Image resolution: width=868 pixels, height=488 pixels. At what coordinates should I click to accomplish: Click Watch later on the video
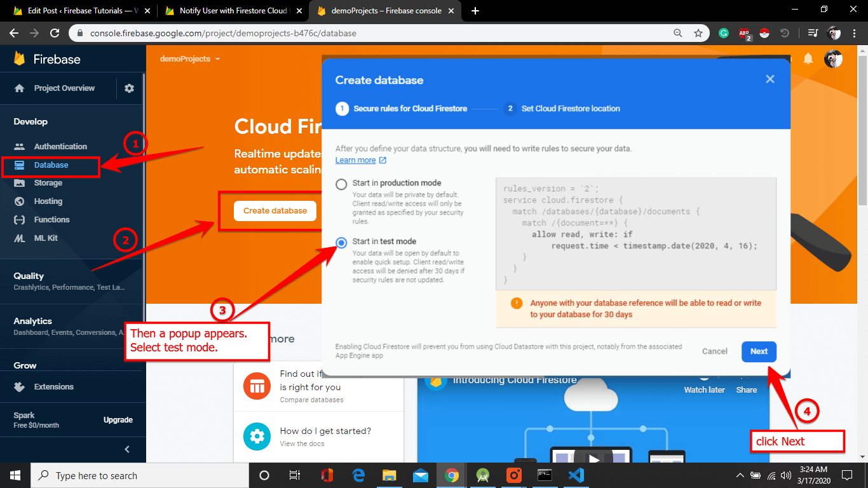[704, 383]
